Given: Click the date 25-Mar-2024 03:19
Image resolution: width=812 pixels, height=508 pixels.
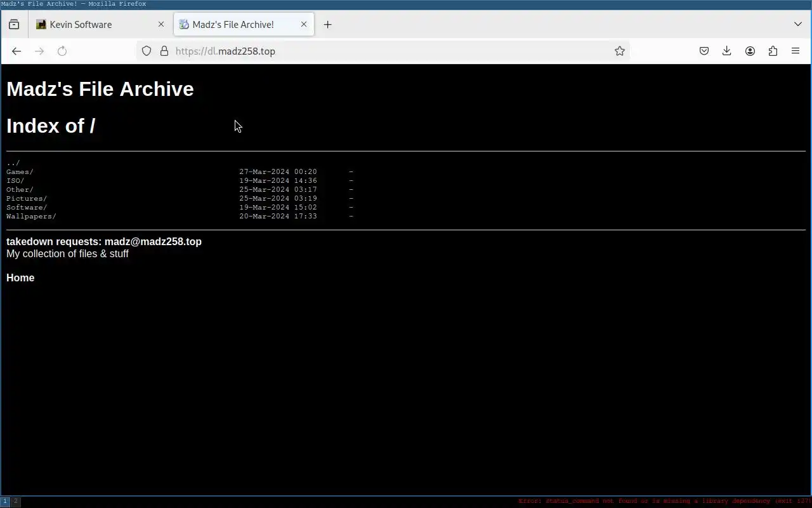Looking at the screenshot, I should click(278, 199).
